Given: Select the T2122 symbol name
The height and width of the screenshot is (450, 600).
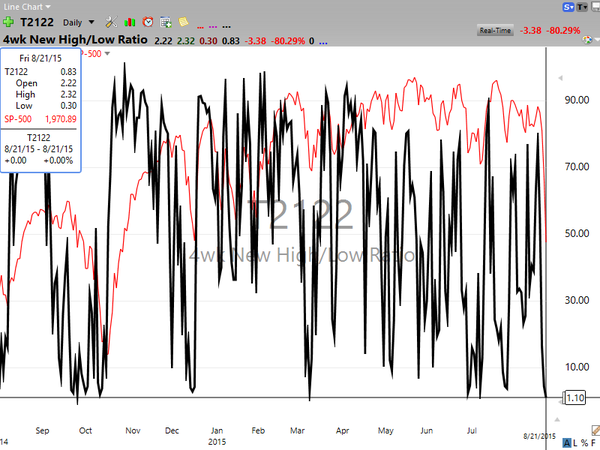Looking at the screenshot, I should (37, 22).
